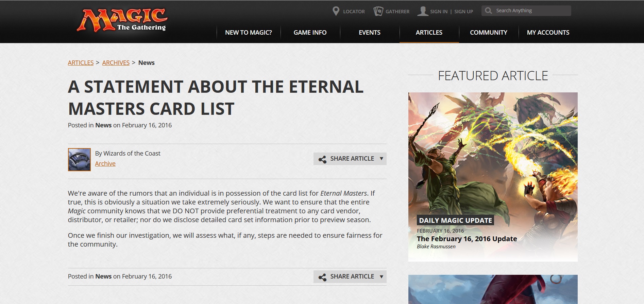Click the Sign Up link
The image size is (644, 304).
(x=464, y=12)
